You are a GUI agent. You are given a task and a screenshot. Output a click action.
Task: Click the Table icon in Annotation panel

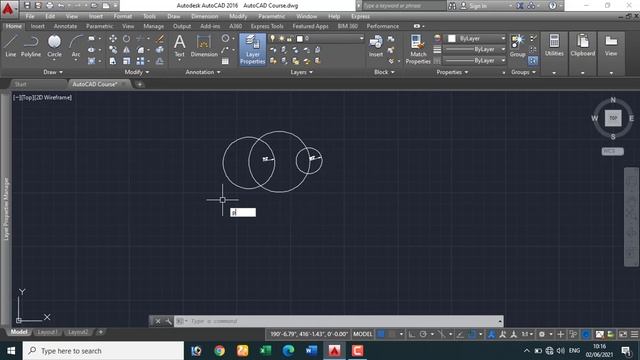click(225, 61)
